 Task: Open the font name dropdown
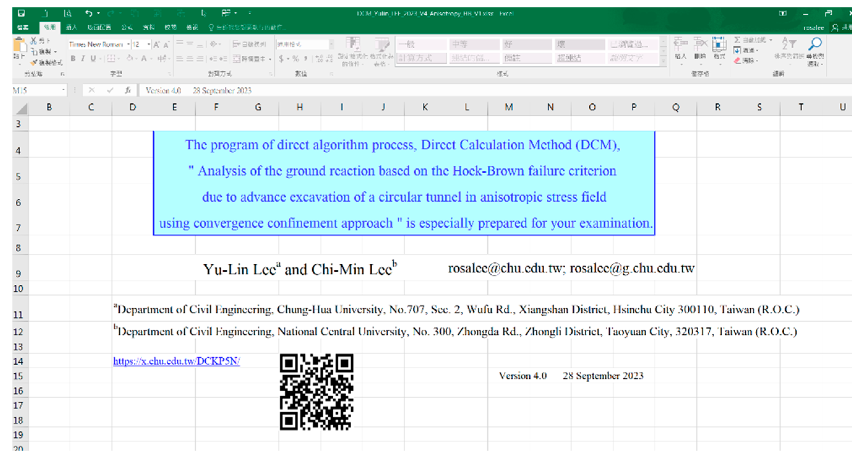point(128,45)
